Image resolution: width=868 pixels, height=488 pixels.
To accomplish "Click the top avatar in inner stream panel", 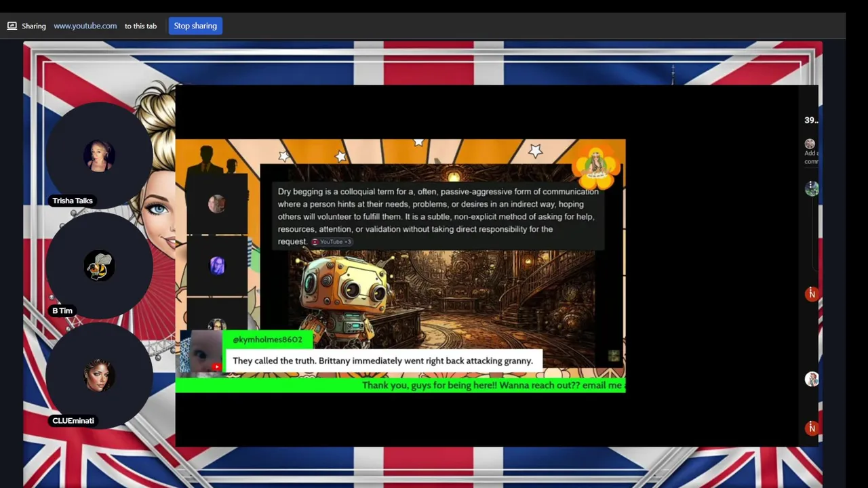I will (217, 203).
